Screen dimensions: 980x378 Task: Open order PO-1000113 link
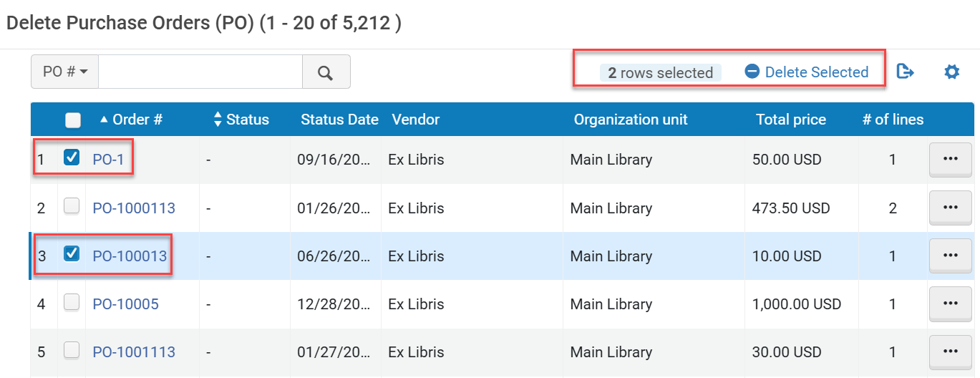pyautogui.click(x=134, y=208)
